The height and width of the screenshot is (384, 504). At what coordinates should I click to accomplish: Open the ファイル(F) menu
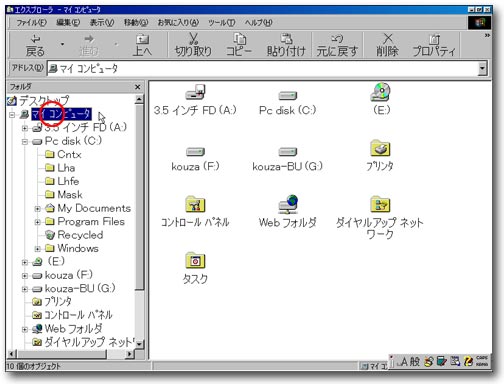[x=31, y=23]
